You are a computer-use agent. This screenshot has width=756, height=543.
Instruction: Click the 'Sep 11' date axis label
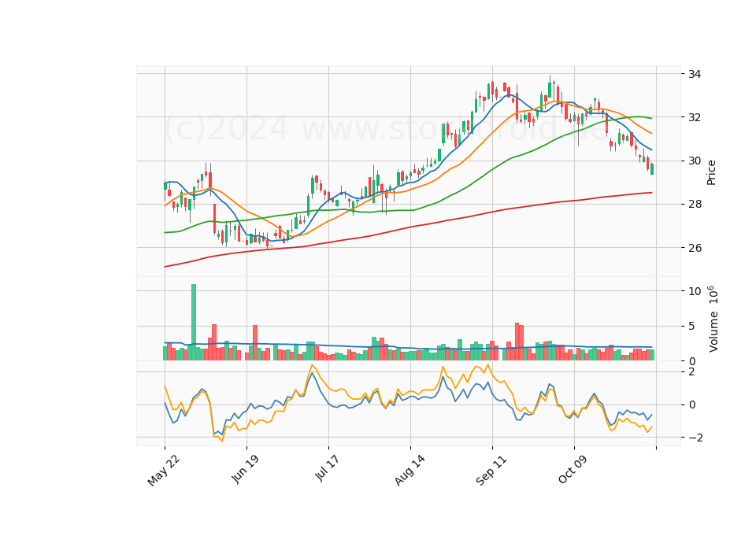click(491, 470)
